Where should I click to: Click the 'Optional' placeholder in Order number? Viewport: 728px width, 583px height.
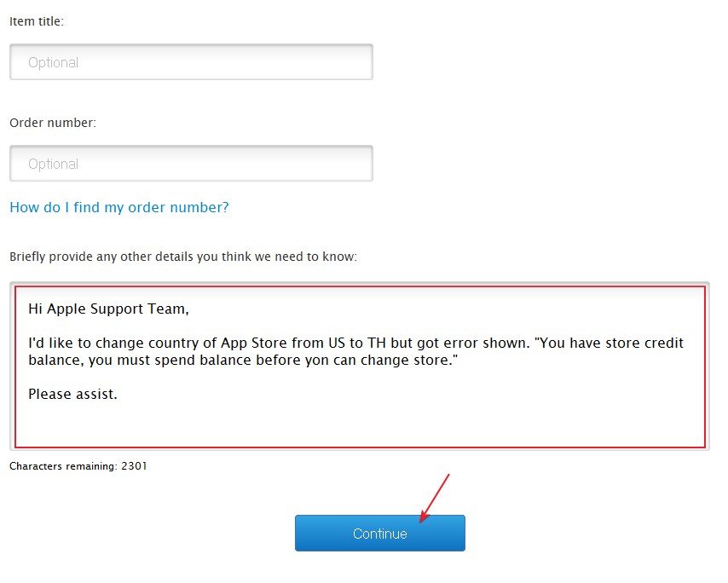(53, 164)
